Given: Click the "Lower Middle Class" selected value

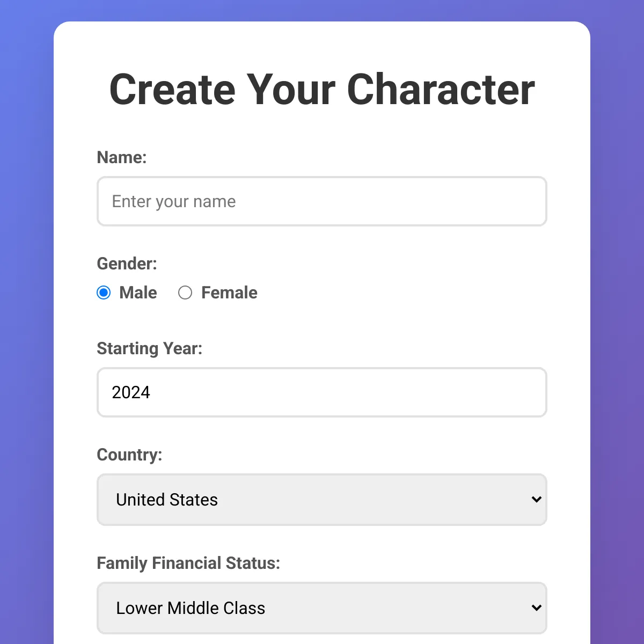Looking at the screenshot, I should pos(191,608).
